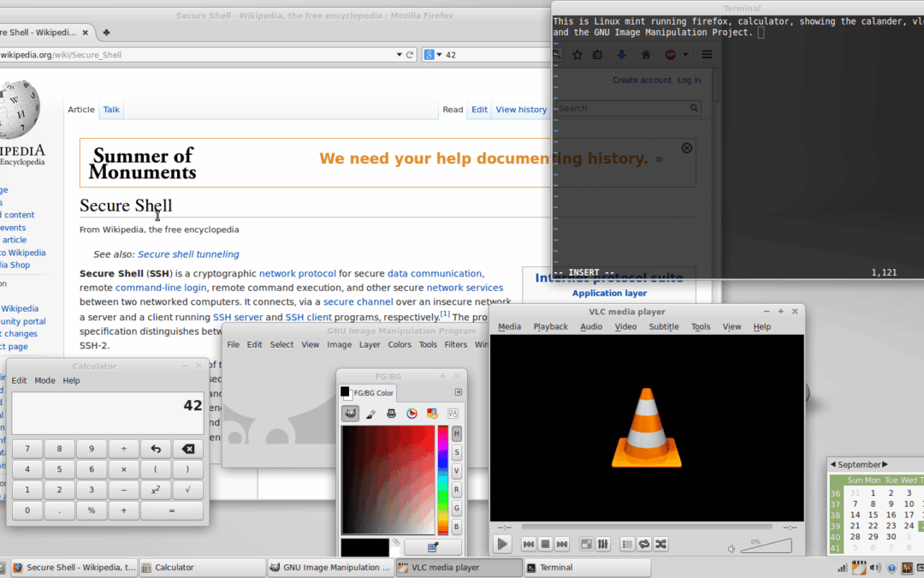Mute VLC using the speaker icon
The height and width of the screenshot is (578, 924).
[x=731, y=549]
